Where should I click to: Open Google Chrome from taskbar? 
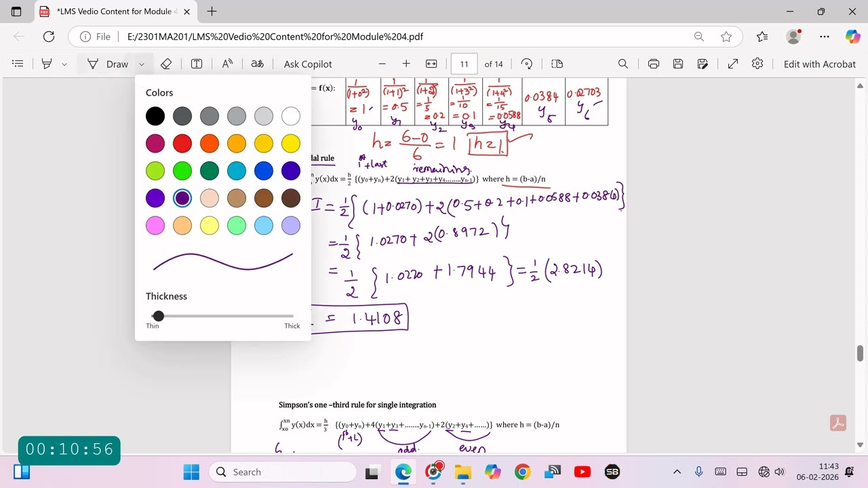[x=522, y=472]
